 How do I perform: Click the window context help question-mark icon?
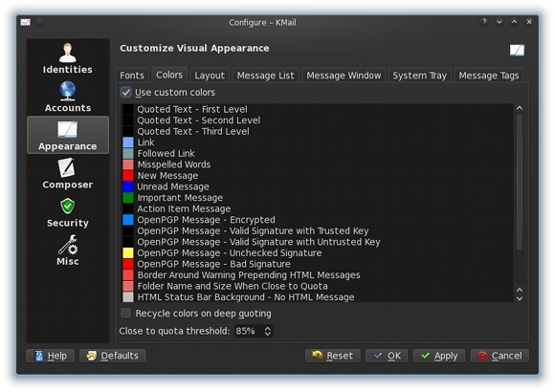pos(484,22)
